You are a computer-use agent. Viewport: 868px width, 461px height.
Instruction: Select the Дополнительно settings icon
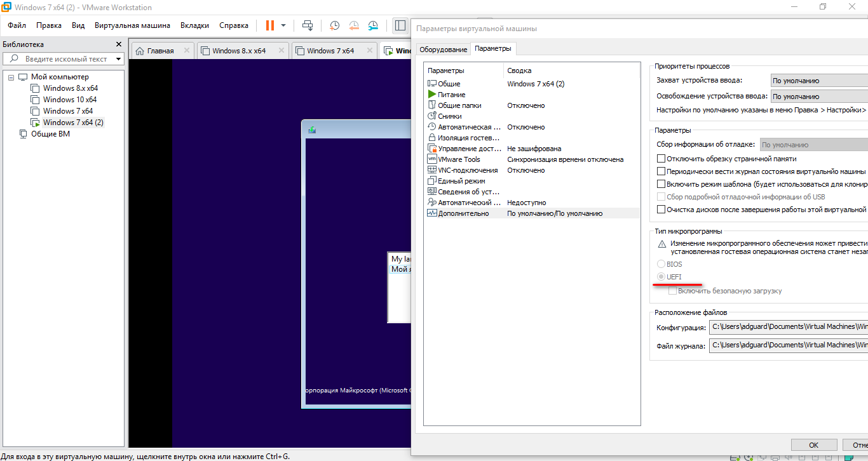(432, 213)
